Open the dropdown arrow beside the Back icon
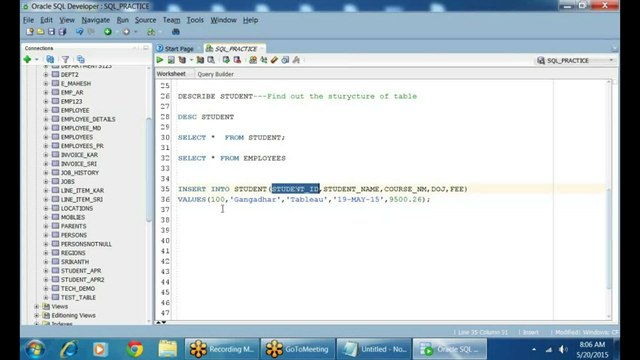 (x=117, y=32)
